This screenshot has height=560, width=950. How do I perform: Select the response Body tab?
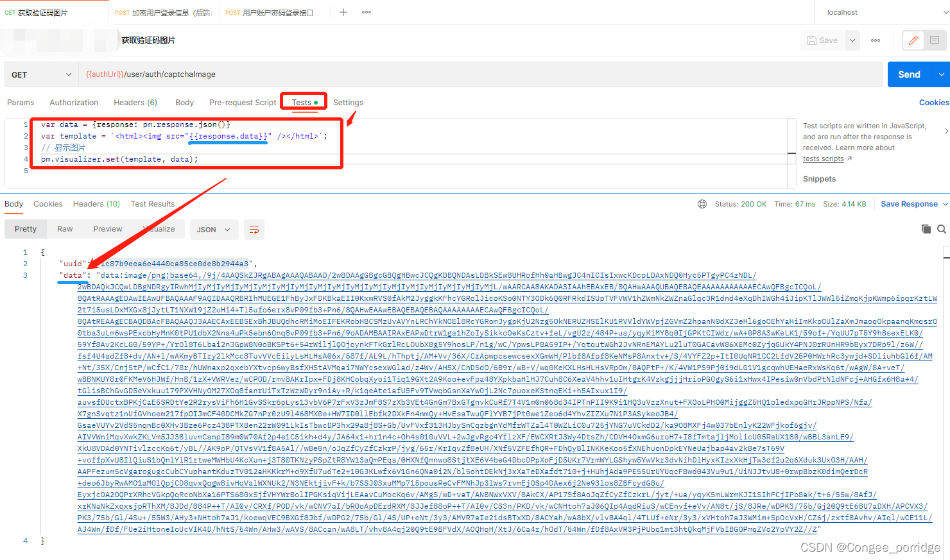coord(14,204)
